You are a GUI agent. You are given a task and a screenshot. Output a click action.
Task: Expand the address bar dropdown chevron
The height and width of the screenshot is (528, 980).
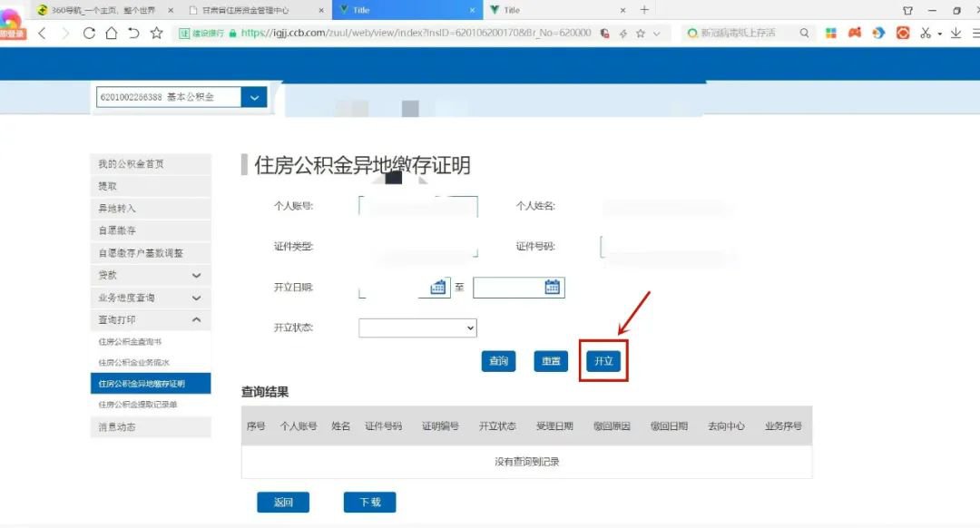pos(656,34)
